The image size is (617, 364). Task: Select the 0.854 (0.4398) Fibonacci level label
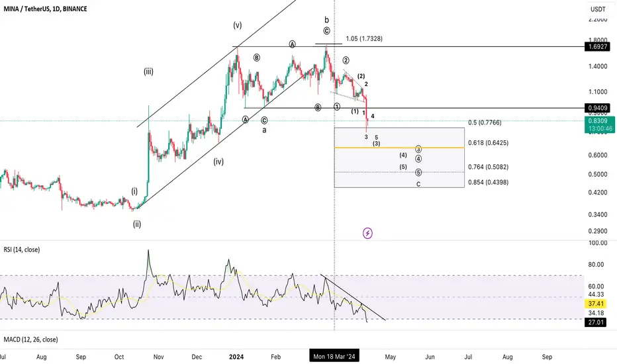pos(489,182)
